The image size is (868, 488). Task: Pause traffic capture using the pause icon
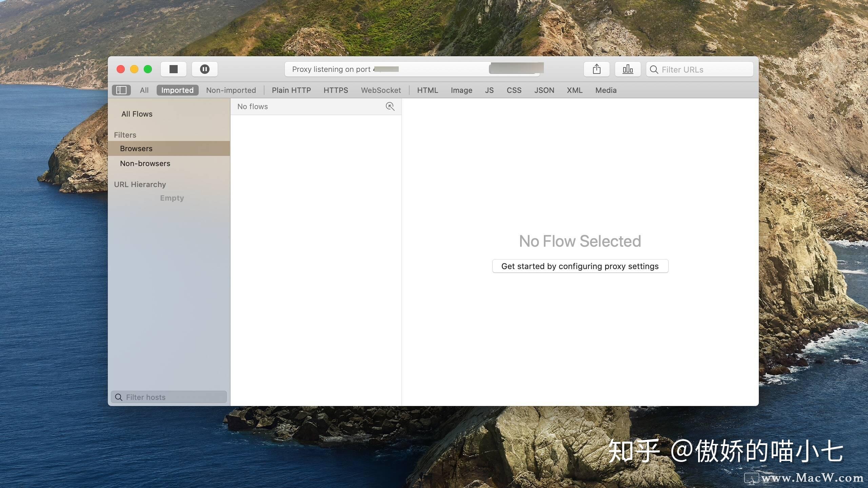click(x=204, y=69)
